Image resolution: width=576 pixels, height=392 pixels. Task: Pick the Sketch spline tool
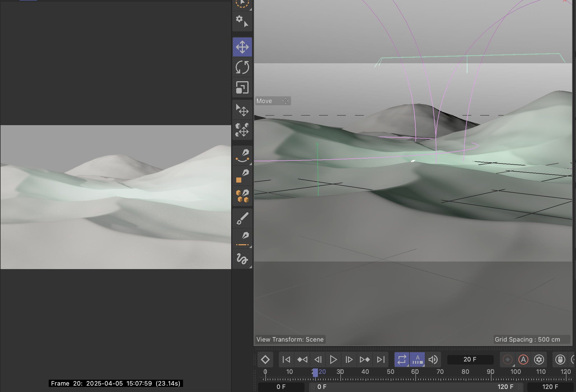[x=242, y=259]
